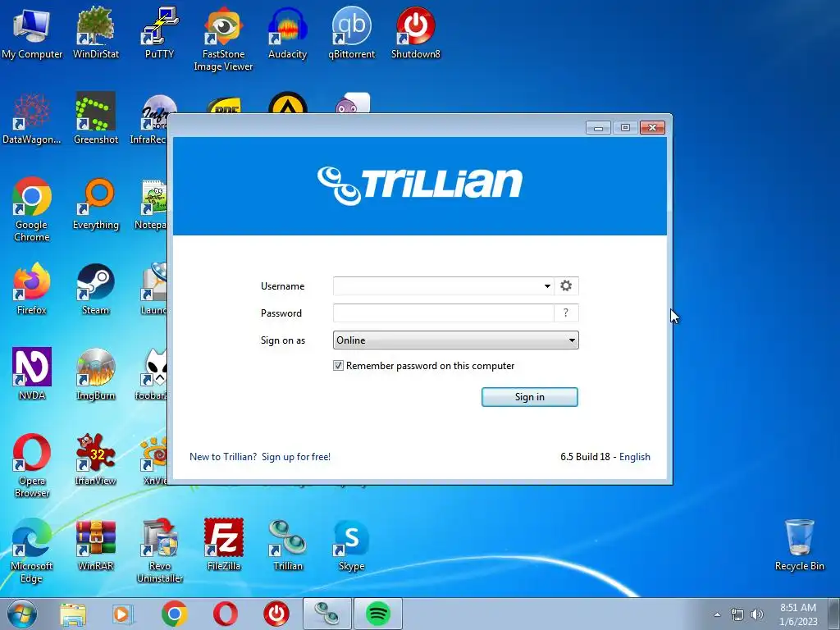840x630 pixels.
Task: Select the PuTTY desktop icon
Action: pyautogui.click(x=159, y=33)
